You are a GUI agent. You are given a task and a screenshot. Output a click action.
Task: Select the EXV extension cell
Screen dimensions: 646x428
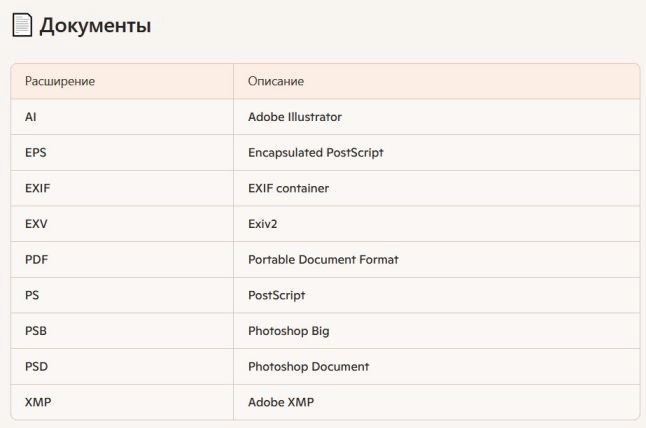pos(36,224)
